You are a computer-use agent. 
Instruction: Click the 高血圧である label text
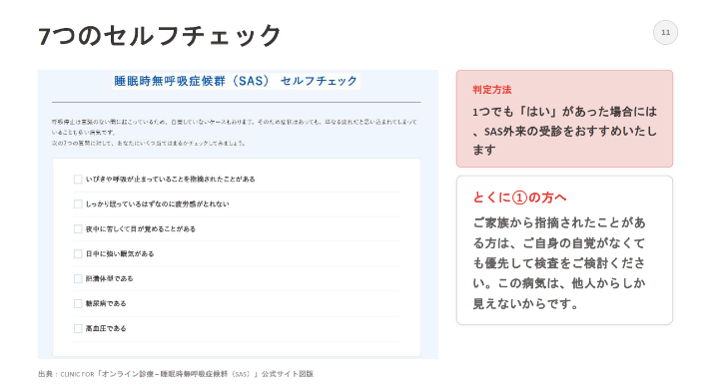[106, 329]
